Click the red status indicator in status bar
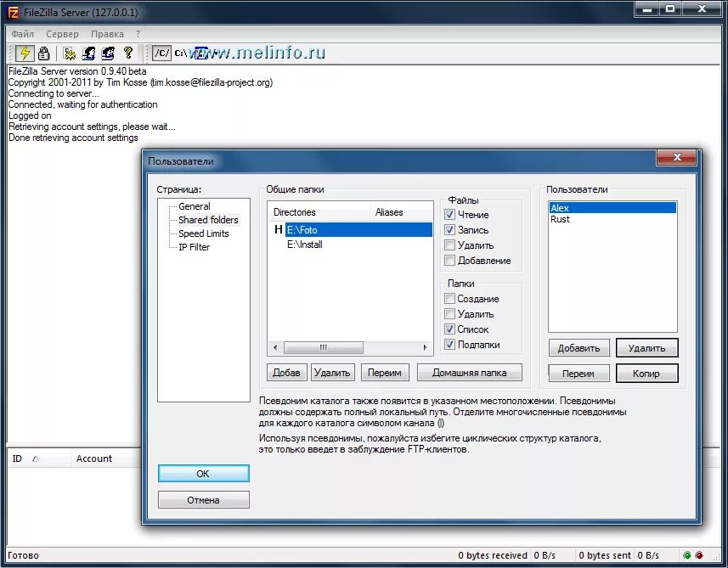Image resolution: width=728 pixels, height=568 pixels. [699, 555]
